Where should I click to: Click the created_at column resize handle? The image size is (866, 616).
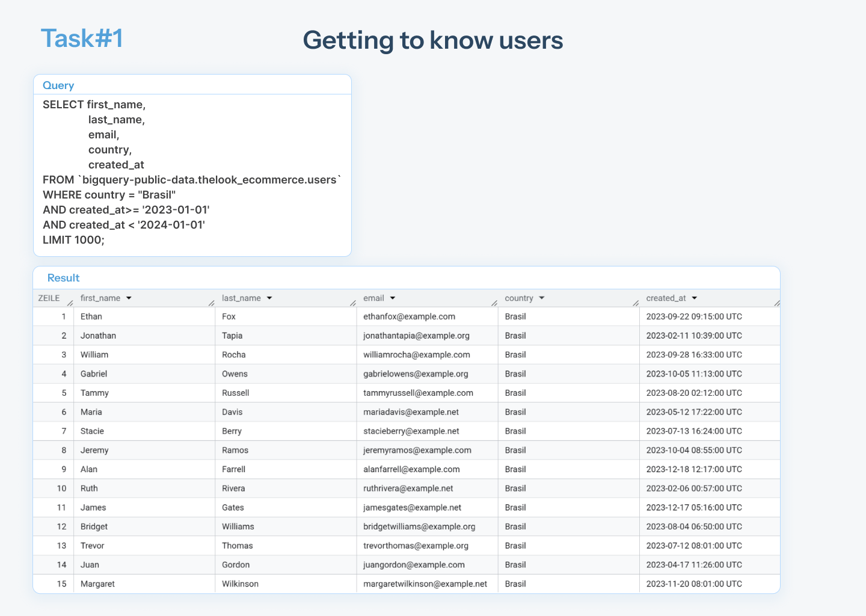point(777,303)
